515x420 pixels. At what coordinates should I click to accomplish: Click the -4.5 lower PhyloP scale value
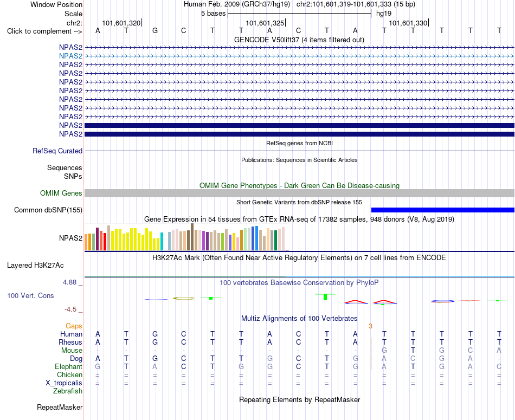pos(70,309)
